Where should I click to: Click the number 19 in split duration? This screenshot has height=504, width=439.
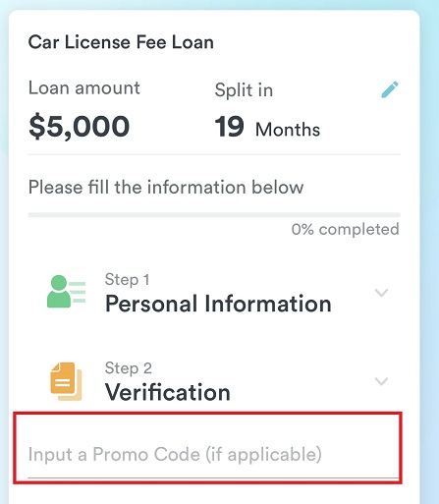point(229,127)
